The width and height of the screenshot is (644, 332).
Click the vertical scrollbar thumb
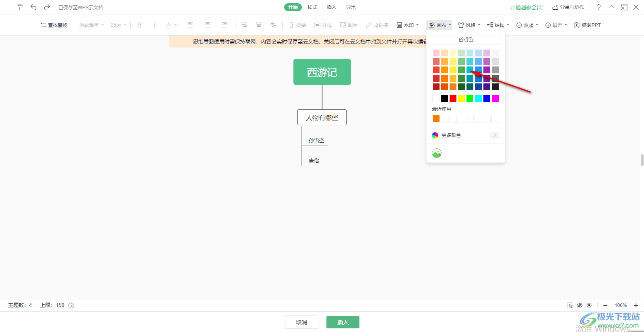[x=642, y=160]
